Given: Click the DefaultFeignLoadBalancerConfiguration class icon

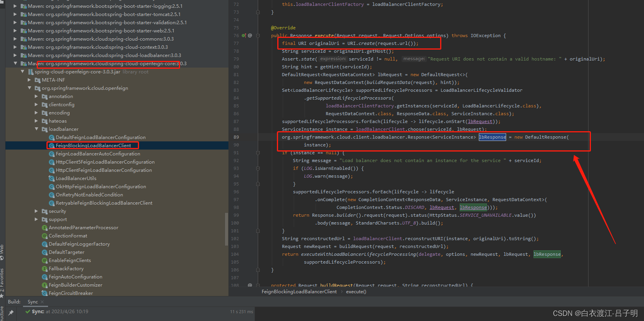Looking at the screenshot, I should point(52,137).
